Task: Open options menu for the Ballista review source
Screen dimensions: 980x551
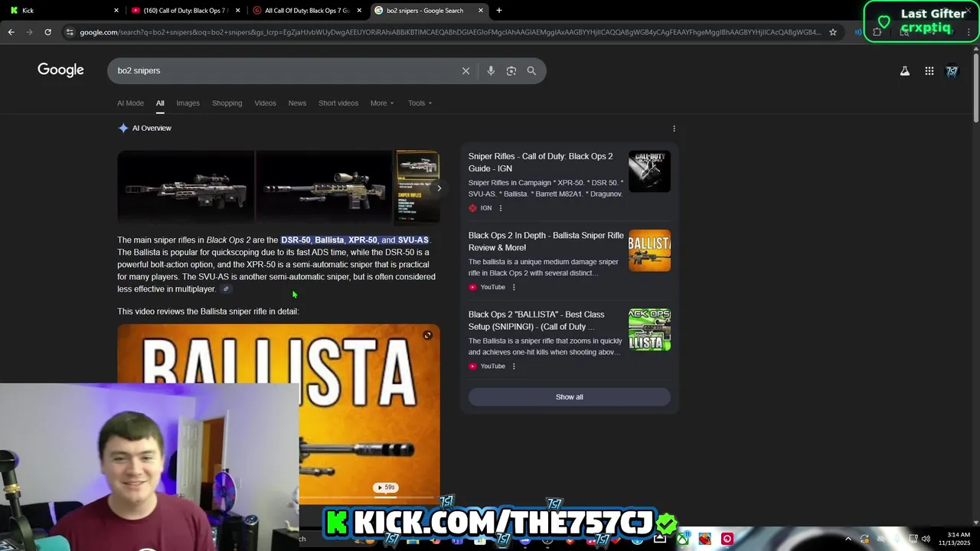Action: coord(514,287)
